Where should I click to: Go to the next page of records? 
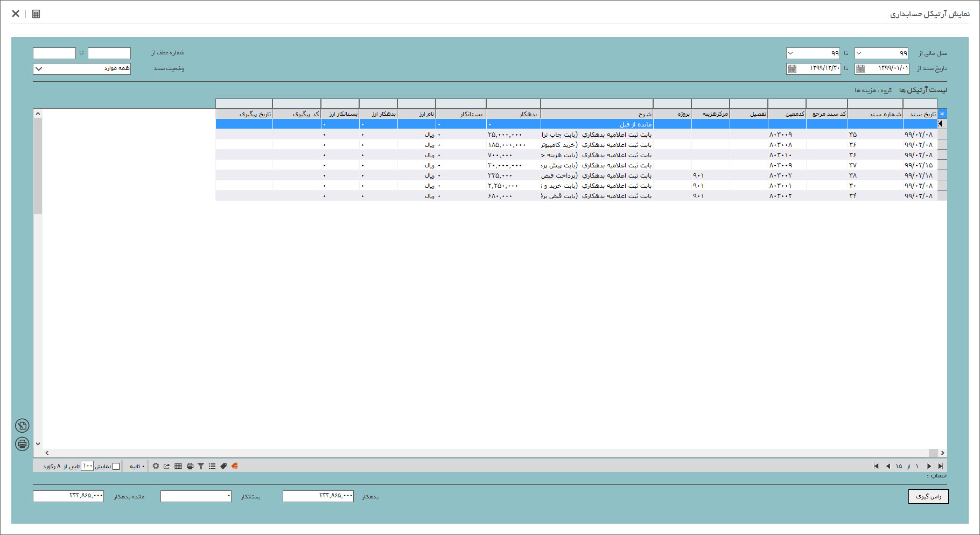[929, 466]
